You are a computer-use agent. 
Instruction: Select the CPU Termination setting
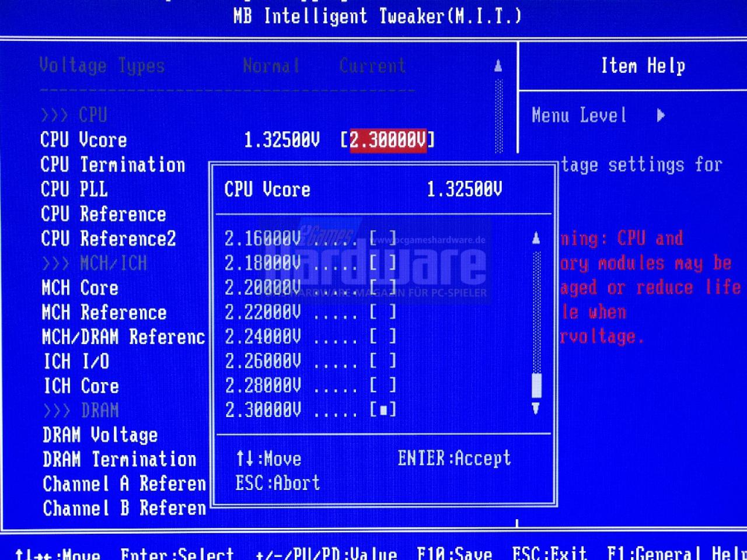113,164
